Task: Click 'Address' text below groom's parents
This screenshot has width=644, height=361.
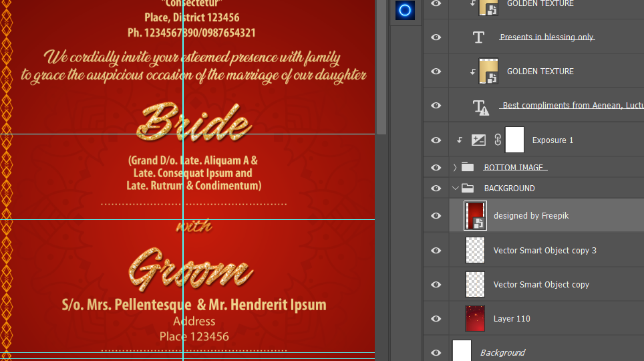Action: (x=194, y=321)
